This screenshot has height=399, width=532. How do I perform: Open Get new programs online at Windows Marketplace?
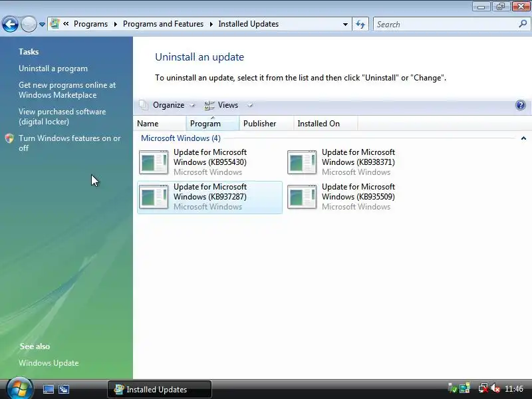67,90
